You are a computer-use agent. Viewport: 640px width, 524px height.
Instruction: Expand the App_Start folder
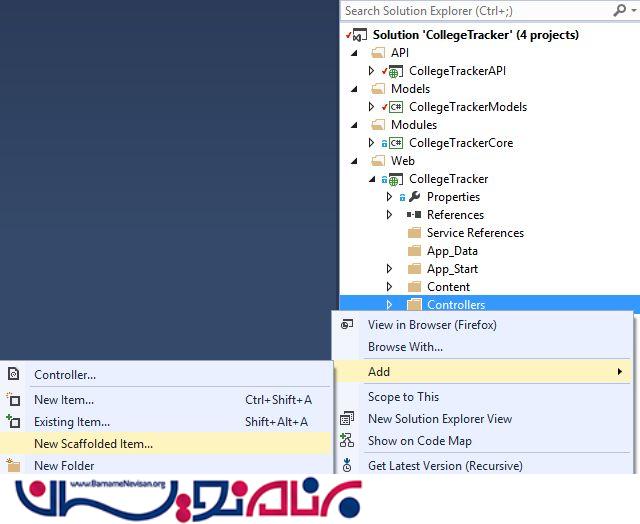click(389, 269)
